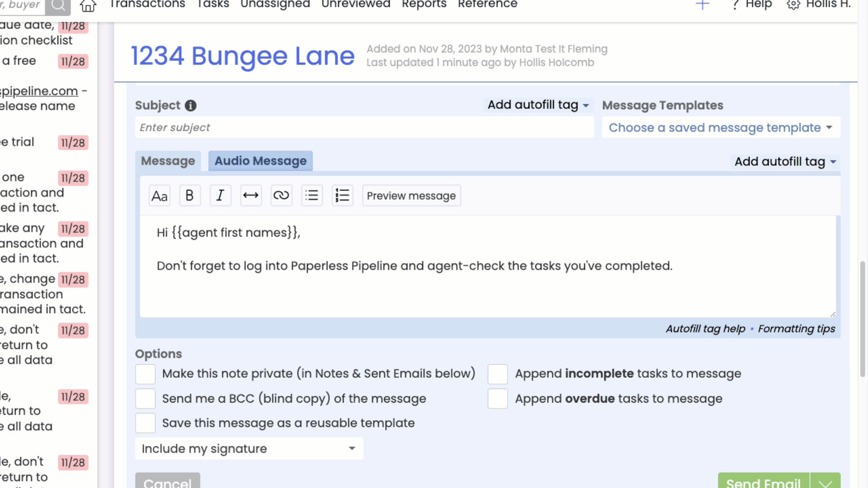Go to home via the house icon
This screenshot has width=868, height=488.
88,5
